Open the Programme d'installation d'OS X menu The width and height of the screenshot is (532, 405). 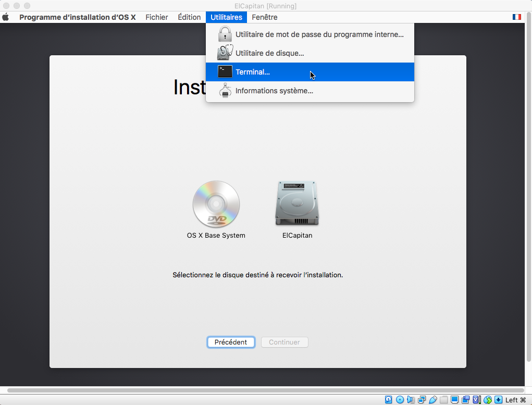point(77,17)
